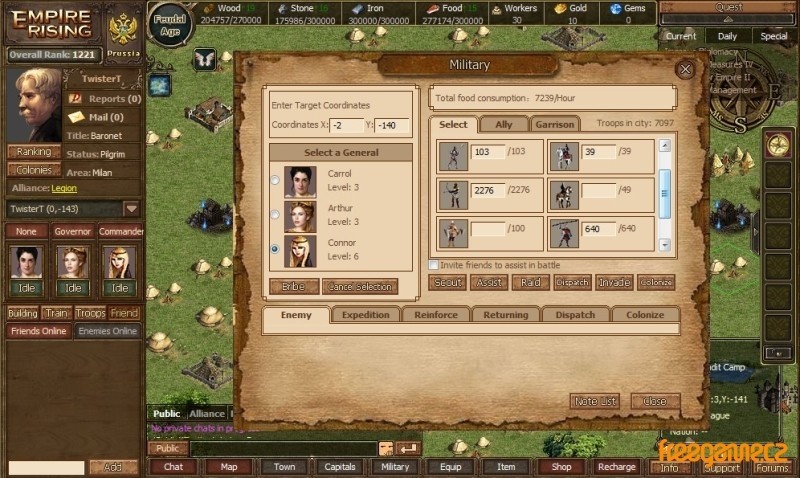Select general Connor radio button
Screen dimensions: 800x478
(x=275, y=249)
